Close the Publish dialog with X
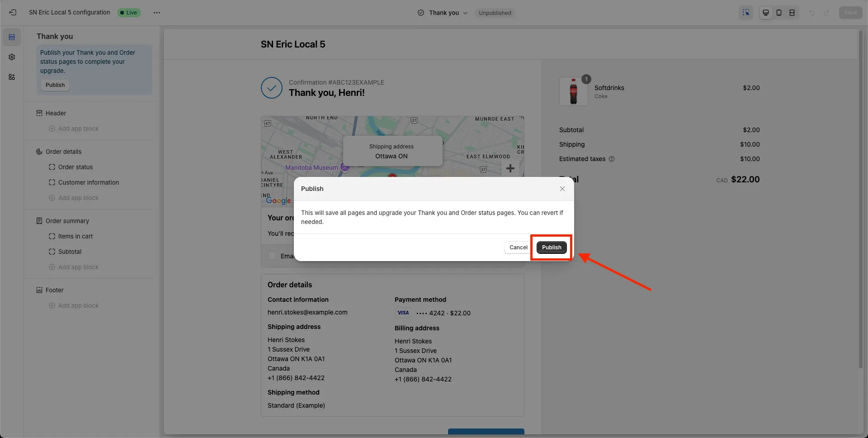 (x=562, y=189)
